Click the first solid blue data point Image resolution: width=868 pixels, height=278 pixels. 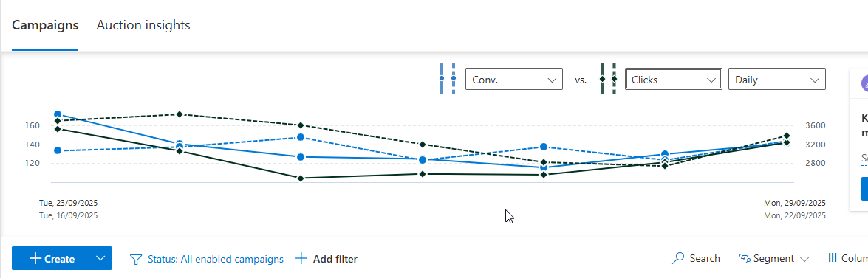click(x=58, y=114)
